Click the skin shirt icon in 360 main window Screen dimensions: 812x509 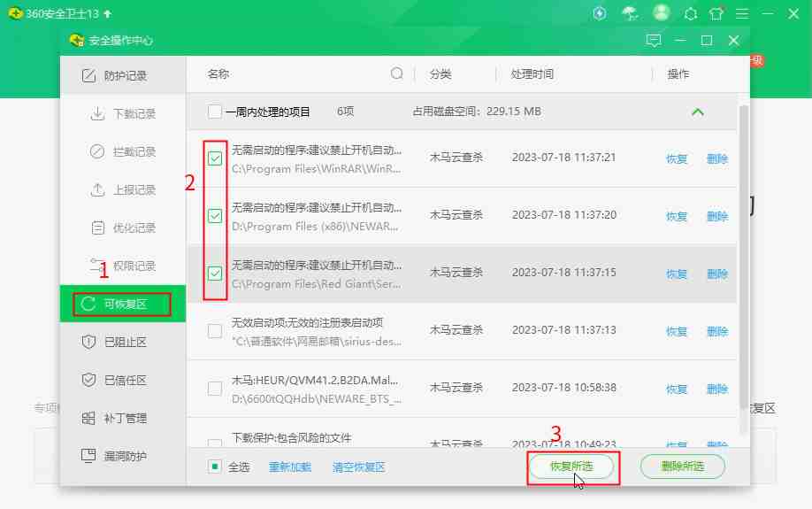716,13
